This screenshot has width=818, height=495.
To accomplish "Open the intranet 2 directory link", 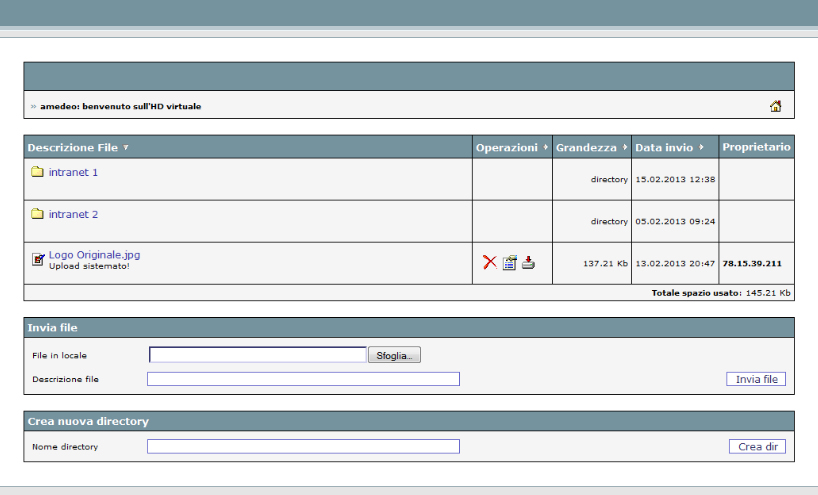I will (x=73, y=214).
